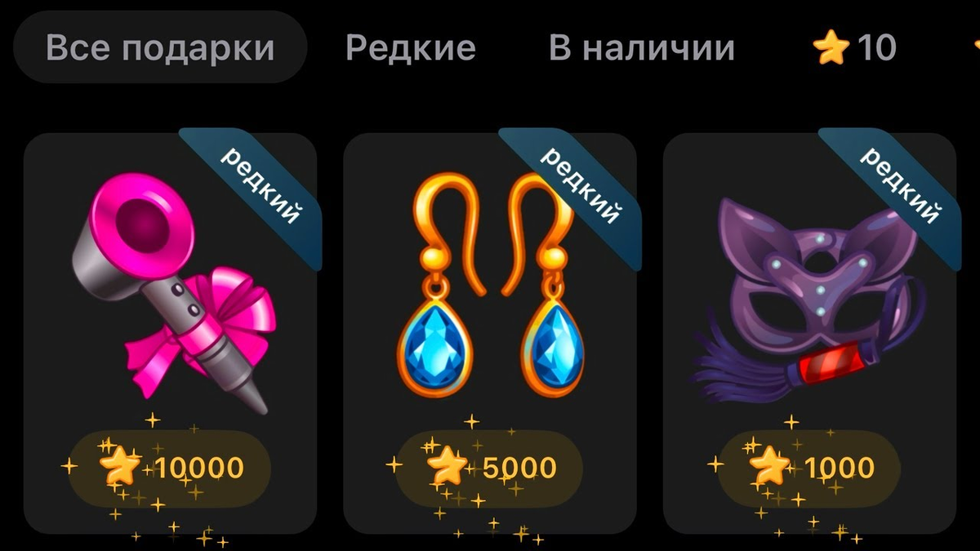
Task: Buy the hair dryer for 10000 stars
Action: coord(169,467)
